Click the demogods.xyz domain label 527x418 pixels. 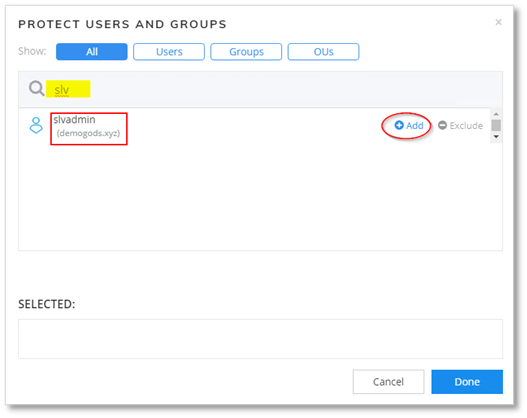[88, 133]
